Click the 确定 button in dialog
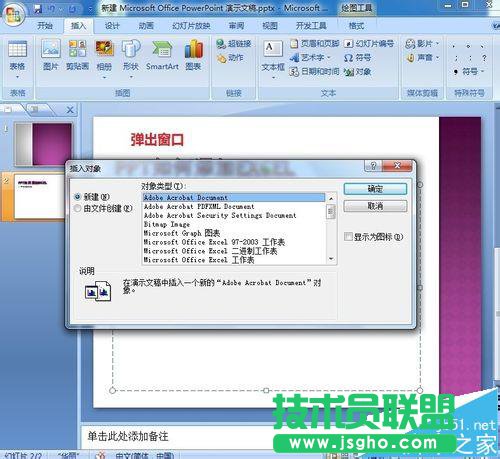 375,189
